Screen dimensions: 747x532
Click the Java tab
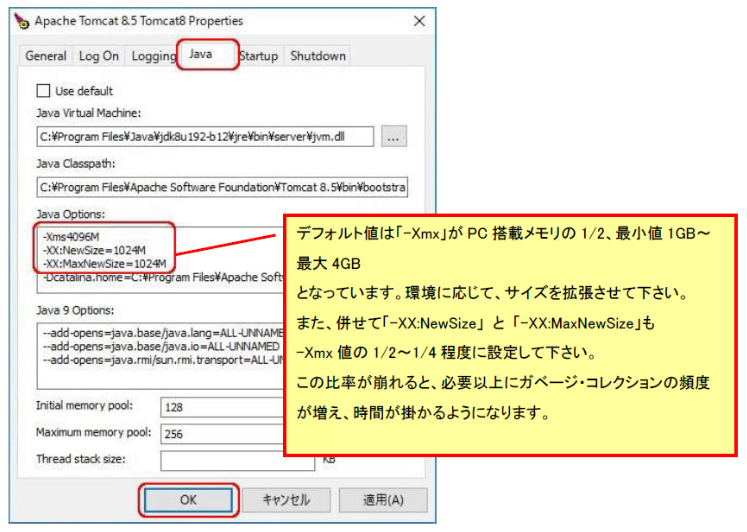[x=207, y=55]
